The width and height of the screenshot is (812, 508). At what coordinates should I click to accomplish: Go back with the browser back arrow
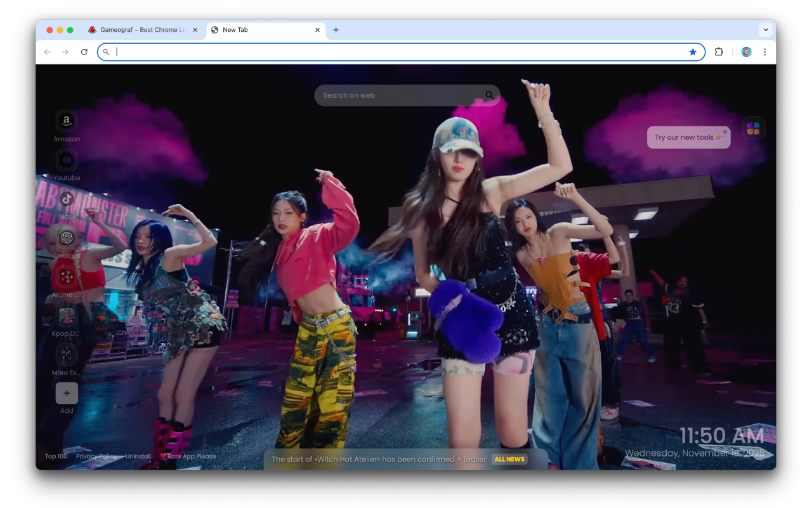(x=48, y=52)
